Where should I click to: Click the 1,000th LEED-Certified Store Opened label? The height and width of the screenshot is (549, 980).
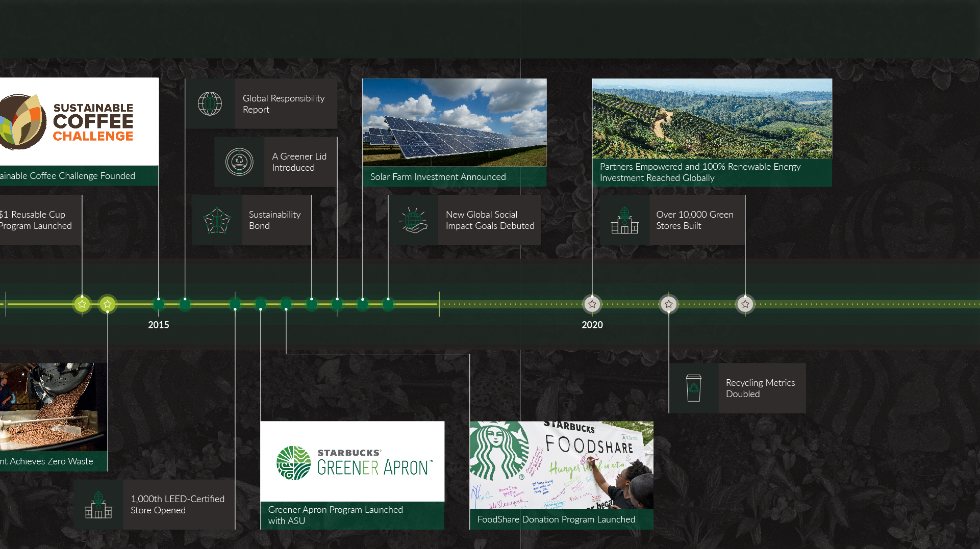click(x=178, y=505)
